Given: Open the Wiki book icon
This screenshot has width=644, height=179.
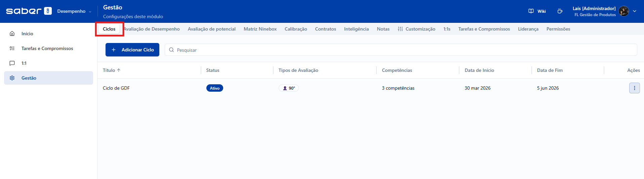Looking at the screenshot, I should click(531, 11).
